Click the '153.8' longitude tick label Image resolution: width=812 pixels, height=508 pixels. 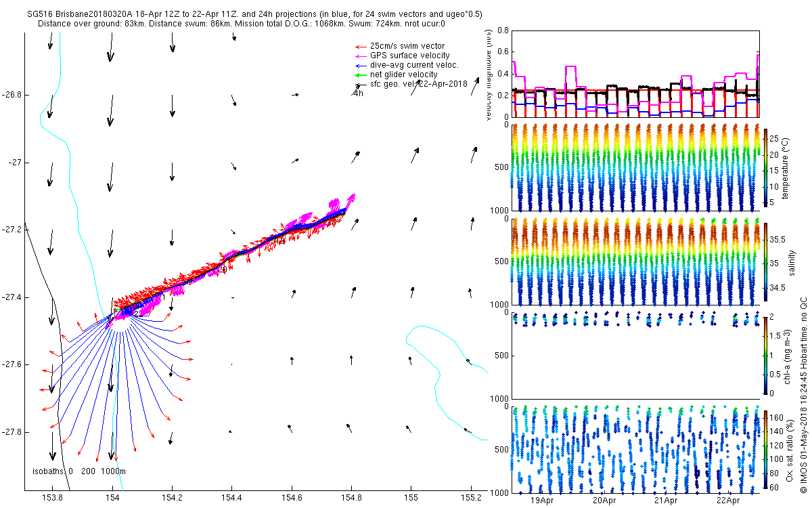click(53, 498)
